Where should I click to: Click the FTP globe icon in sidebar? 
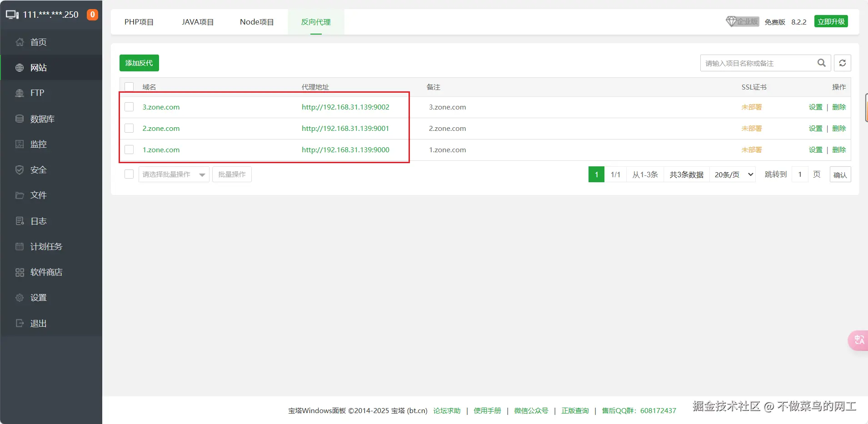(20, 93)
